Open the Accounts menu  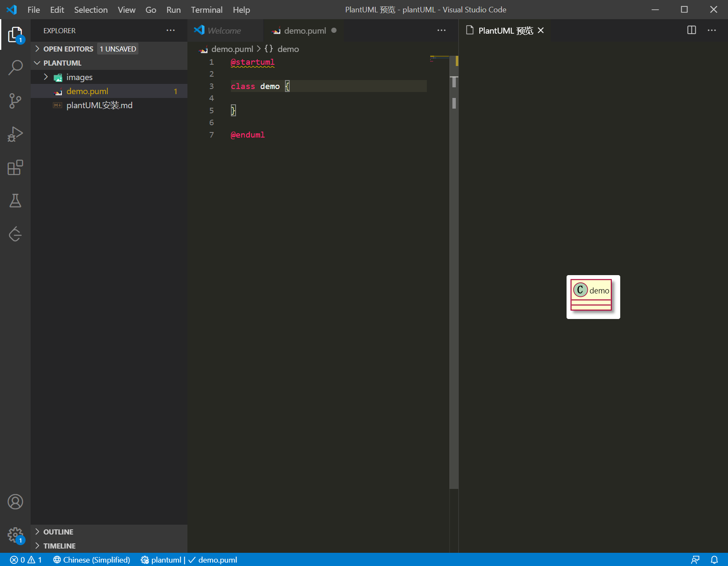click(x=15, y=502)
